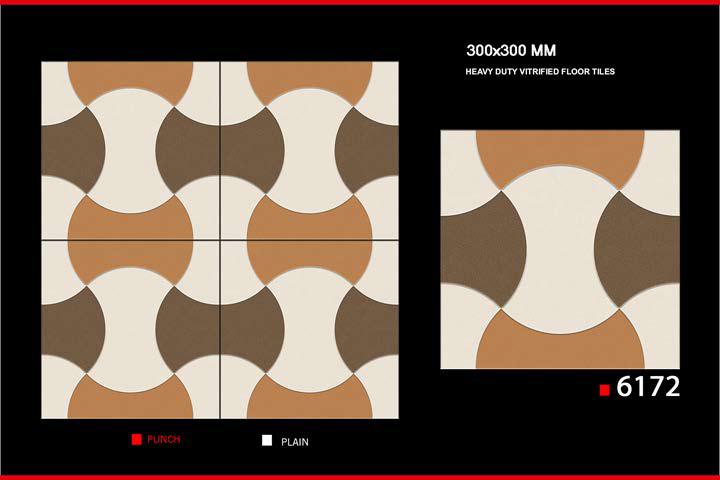Image resolution: width=720 pixels, height=480 pixels.
Task: Click "HEAVY DUTY VITRIFIED FLOOR TILES" text
Action: pos(540,72)
